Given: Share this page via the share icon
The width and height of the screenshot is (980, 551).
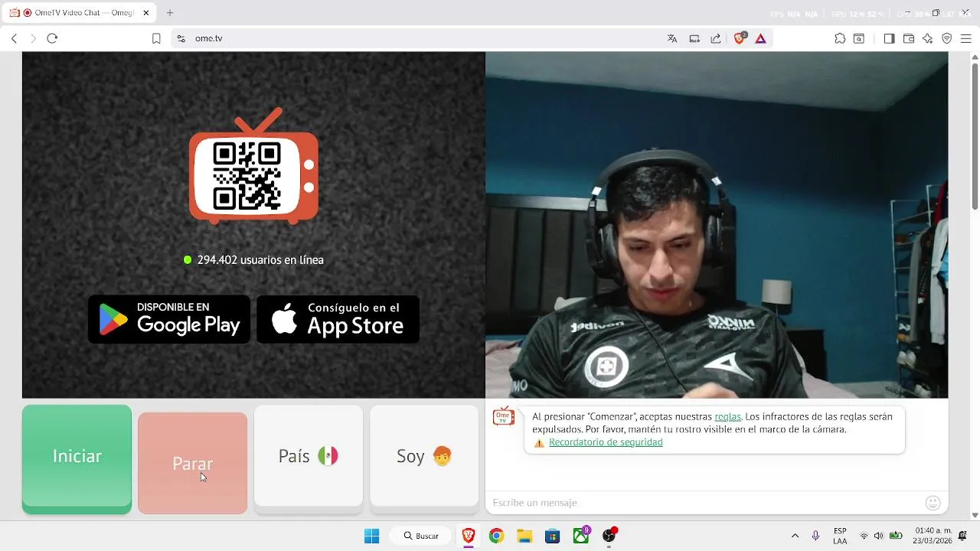Looking at the screenshot, I should (716, 38).
